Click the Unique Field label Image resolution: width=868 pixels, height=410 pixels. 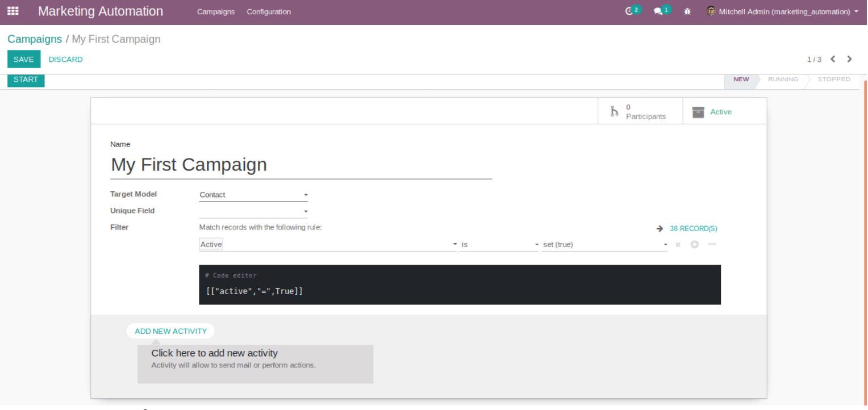tap(132, 211)
